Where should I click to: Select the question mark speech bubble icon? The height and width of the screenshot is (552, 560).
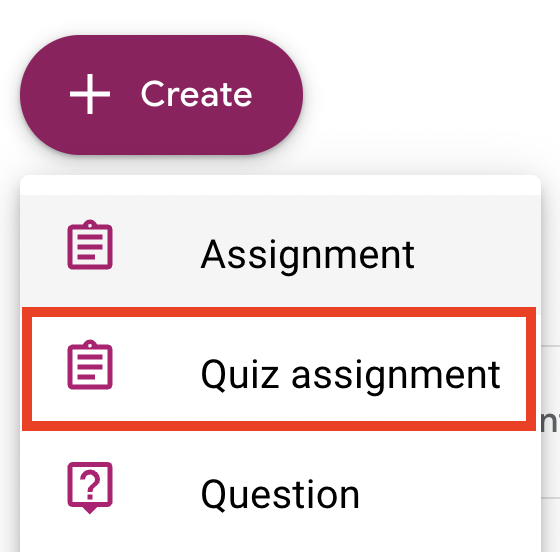click(90, 488)
